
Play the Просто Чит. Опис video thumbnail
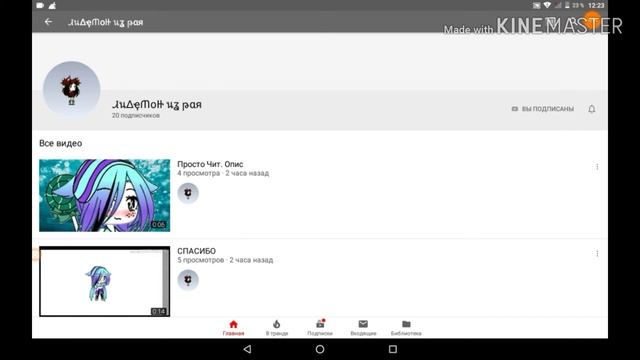pos(104,195)
